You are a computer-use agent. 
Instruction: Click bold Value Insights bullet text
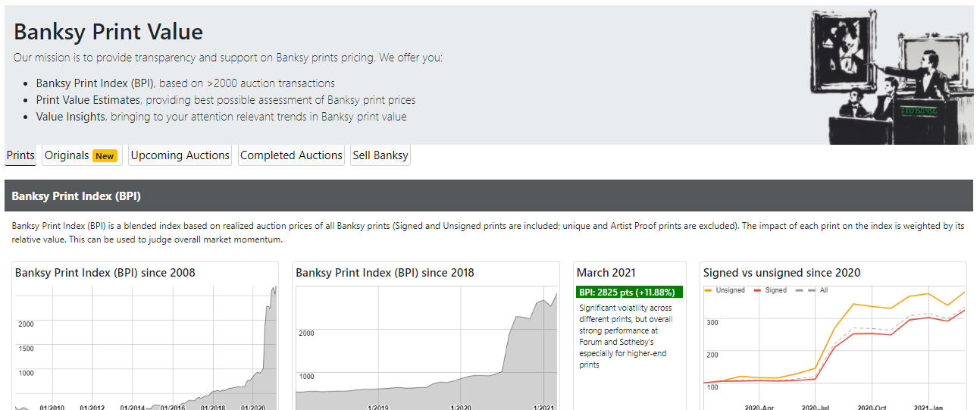click(x=71, y=117)
